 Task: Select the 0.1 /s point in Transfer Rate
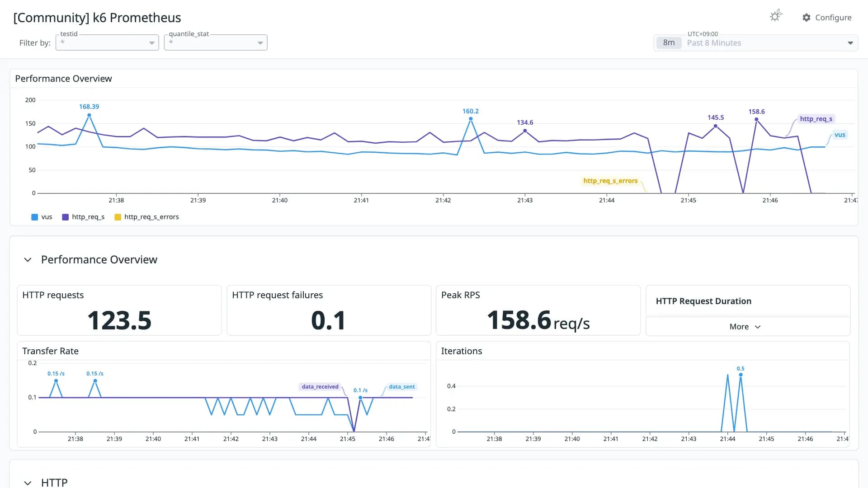tap(360, 398)
